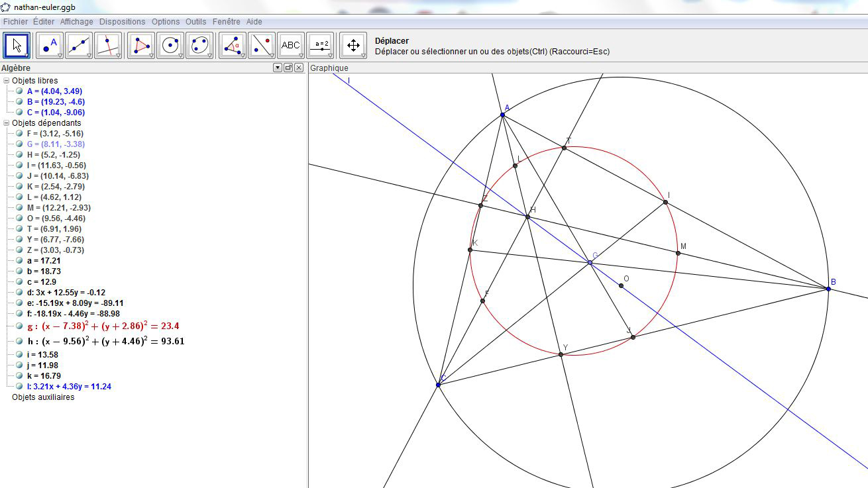Select the a=2 slider tool
Image resolution: width=868 pixels, height=488 pixels.
click(x=321, y=45)
